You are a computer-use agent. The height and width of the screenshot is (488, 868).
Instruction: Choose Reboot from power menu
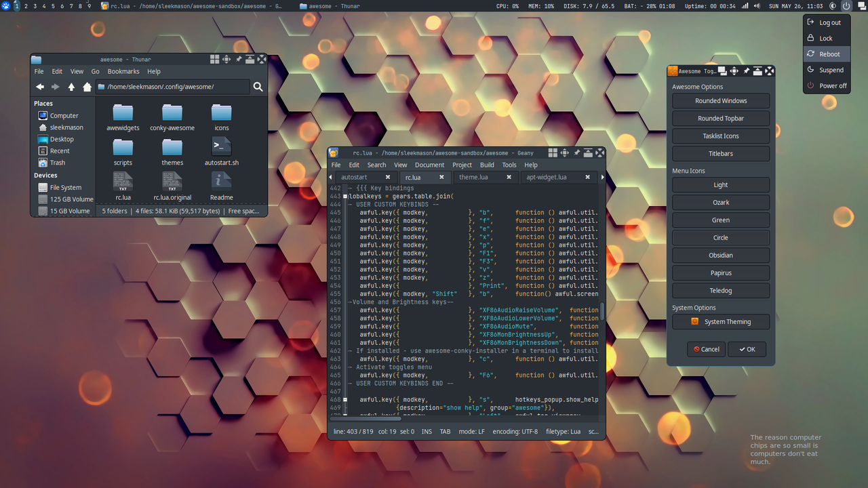(827, 54)
